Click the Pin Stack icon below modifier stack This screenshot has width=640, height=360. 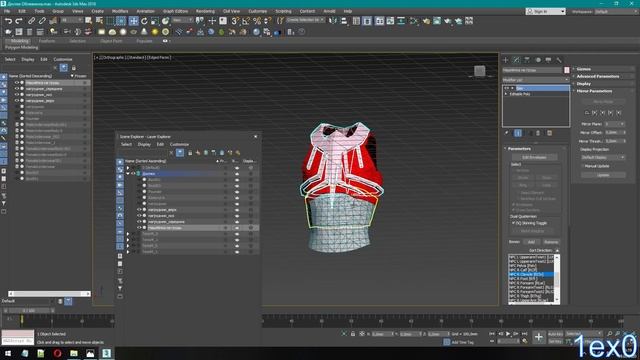click(x=507, y=133)
